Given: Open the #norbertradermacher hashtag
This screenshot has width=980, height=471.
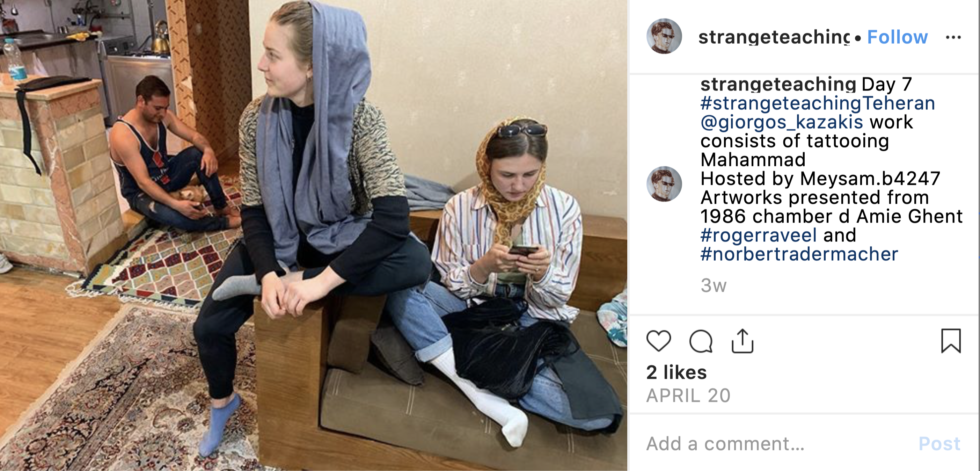Looking at the screenshot, I should click(x=799, y=254).
